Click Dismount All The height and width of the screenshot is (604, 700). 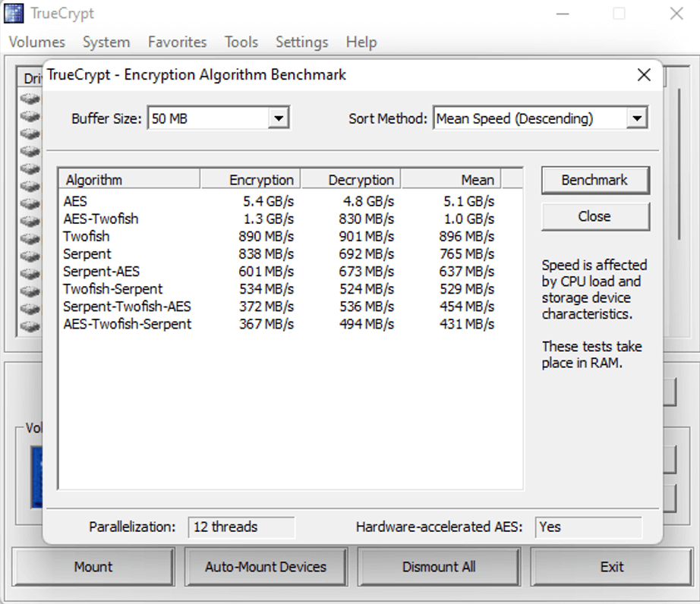[438, 566]
